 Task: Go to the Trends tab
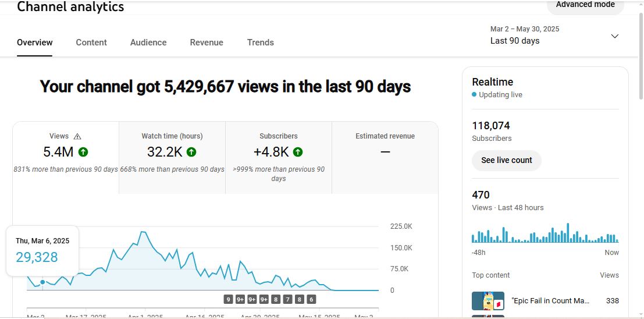[x=260, y=42]
